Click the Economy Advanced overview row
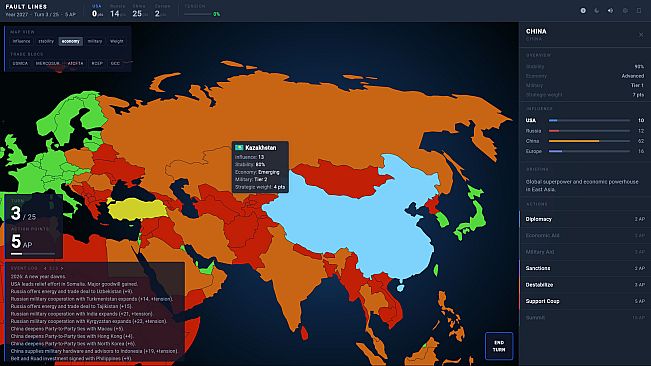Viewport: 651px width, 366px height. pyautogui.click(x=585, y=76)
